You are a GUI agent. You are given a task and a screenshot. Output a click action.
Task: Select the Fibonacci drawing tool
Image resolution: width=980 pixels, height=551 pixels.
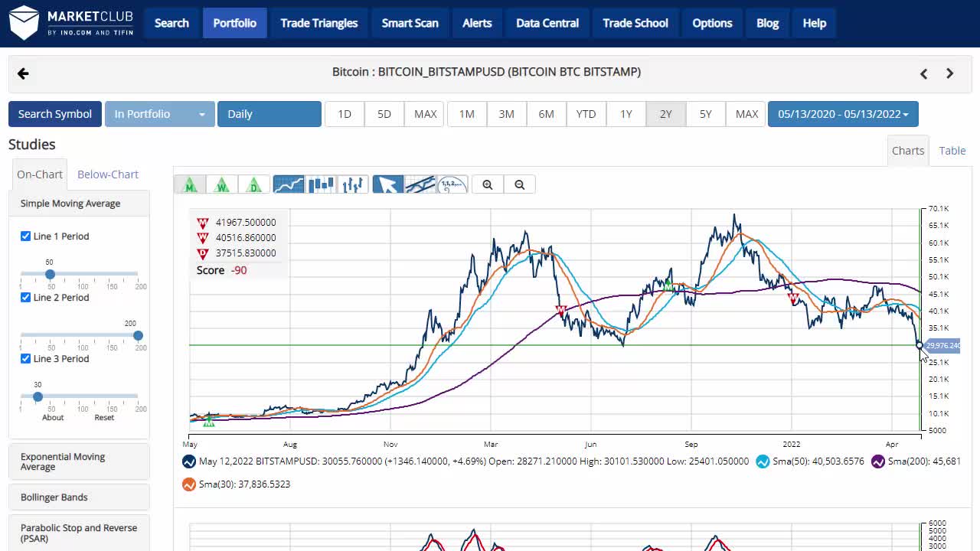pos(452,184)
